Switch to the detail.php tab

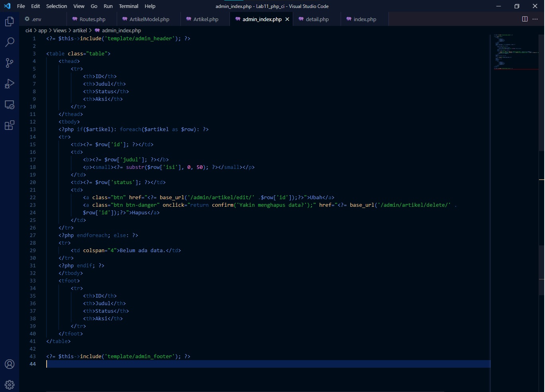[x=316, y=19]
